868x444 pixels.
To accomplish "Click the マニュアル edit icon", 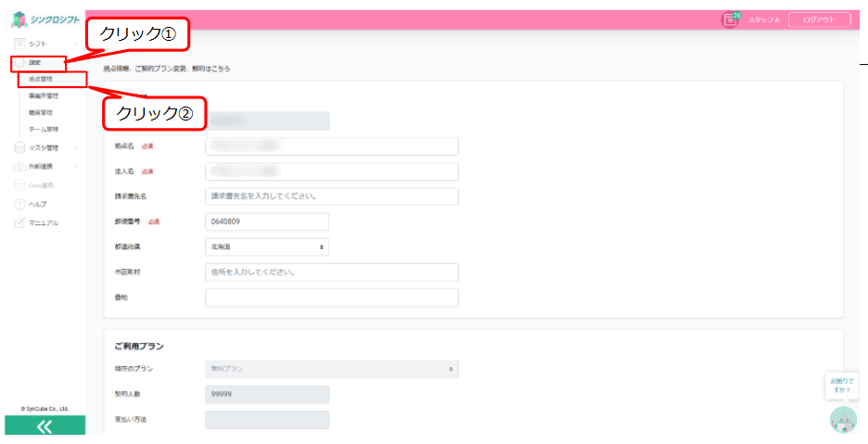I will point(19,223).
